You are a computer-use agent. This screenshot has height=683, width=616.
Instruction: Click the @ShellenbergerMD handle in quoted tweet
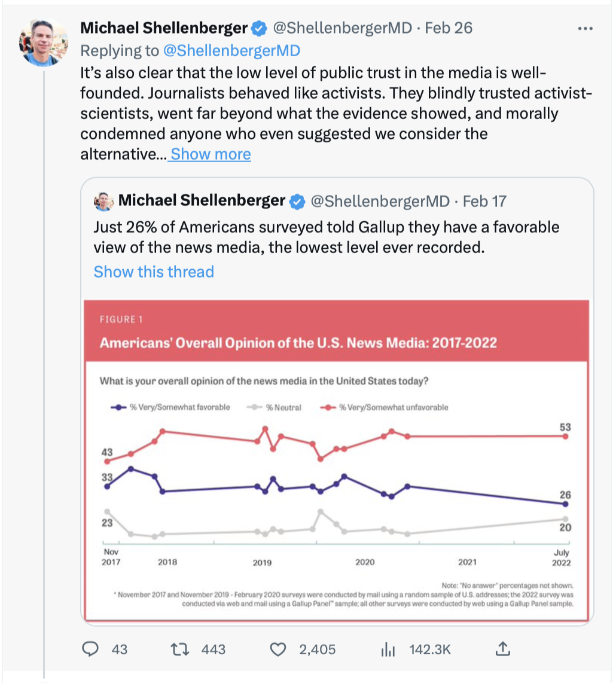point(380,201)
